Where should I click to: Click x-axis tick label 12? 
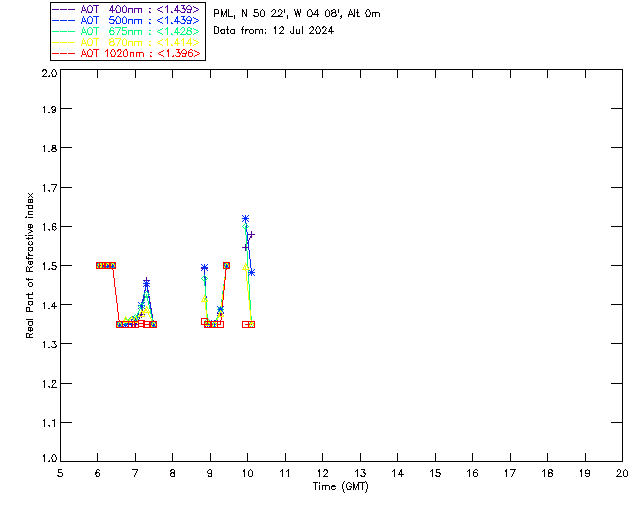pos(322,473)
